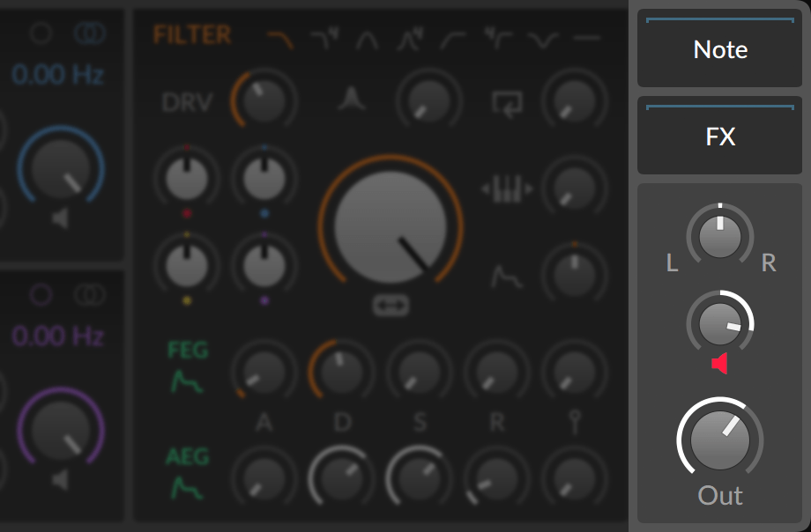Image resolution: width=811 pixels, height=532 pixels.
Task: Click the Out label
Action: [720, 495]
